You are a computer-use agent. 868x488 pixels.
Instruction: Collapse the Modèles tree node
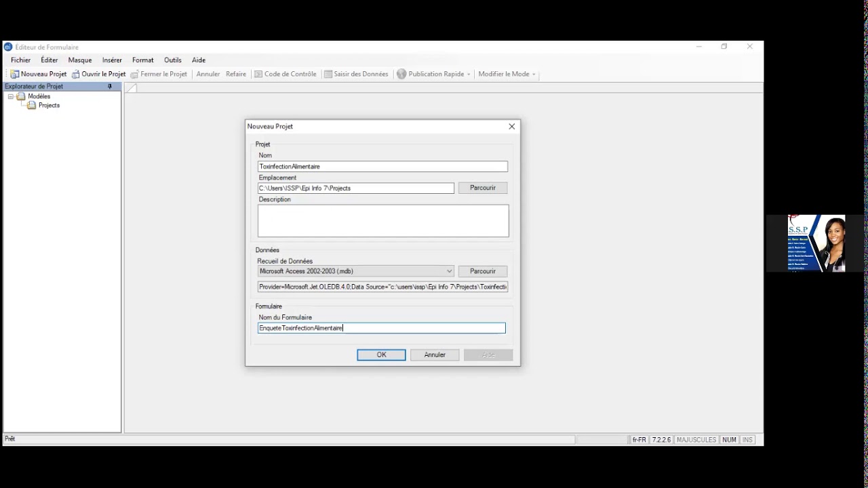[x=10, y=96]
